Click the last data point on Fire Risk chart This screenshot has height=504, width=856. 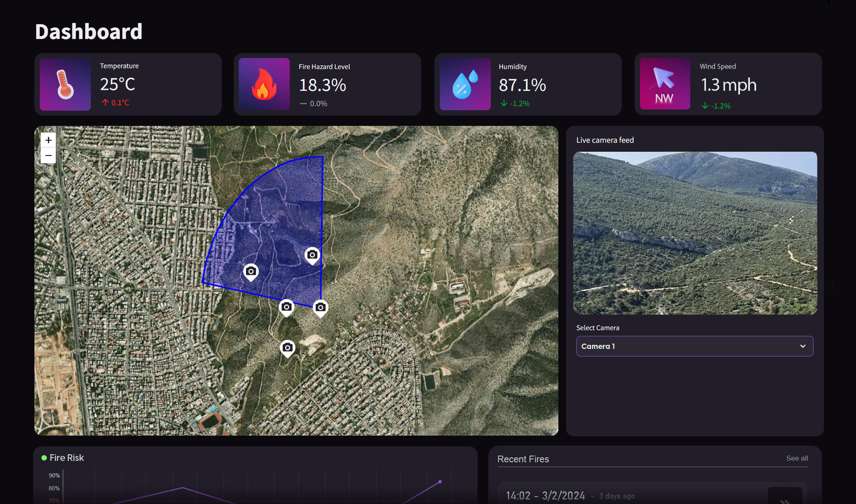pyautogui.click(x=440, y=482)
